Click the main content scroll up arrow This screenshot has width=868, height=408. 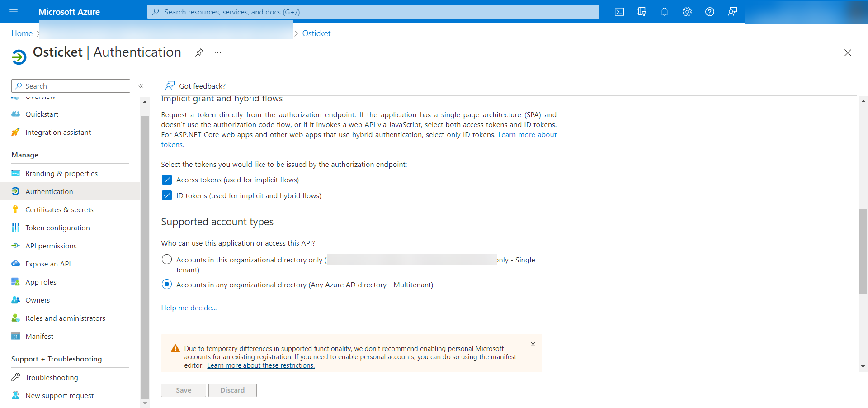point(863,101)
